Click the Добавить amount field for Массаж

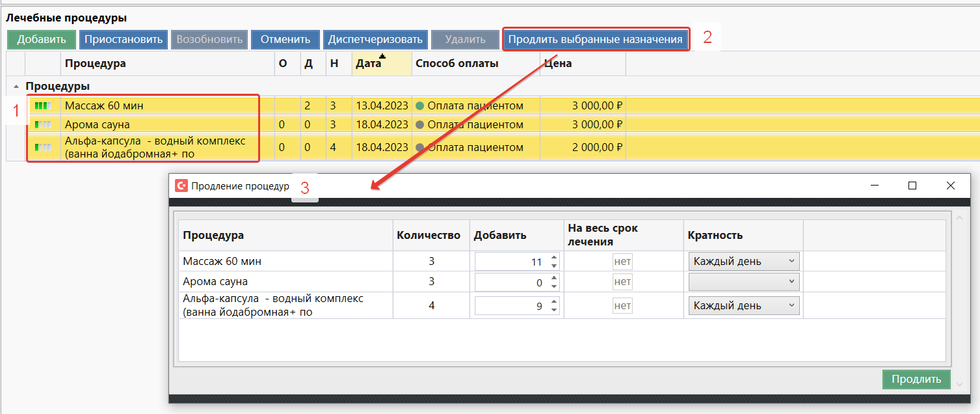pos(511,262)
